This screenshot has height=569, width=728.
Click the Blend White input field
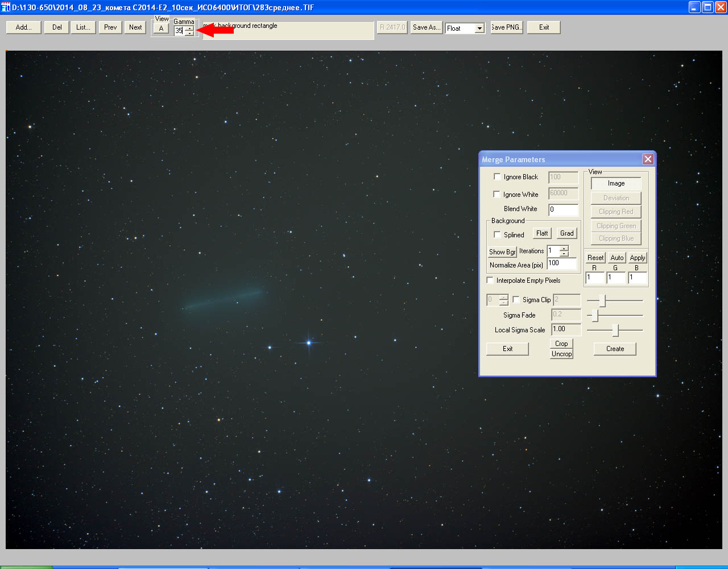coord(563,209)
